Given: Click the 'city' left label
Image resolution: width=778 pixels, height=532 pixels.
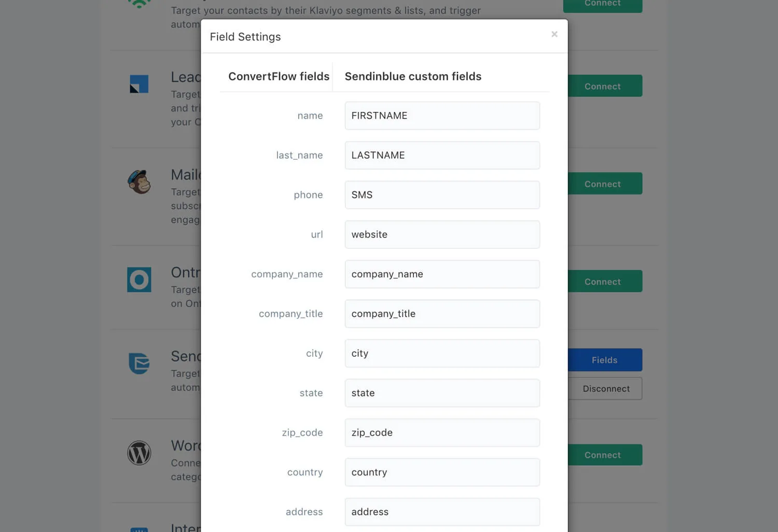Looking at the screenshot, I should tap(314, 354).
